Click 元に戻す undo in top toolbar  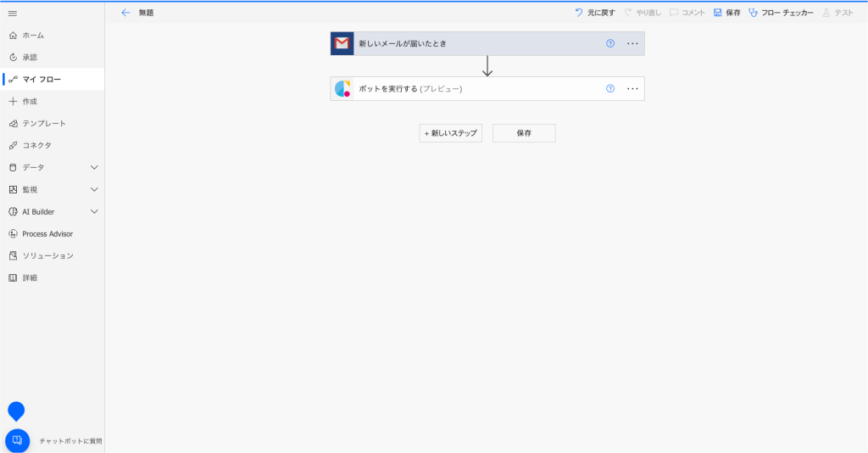pyautogui.click(x=595, y=13)
